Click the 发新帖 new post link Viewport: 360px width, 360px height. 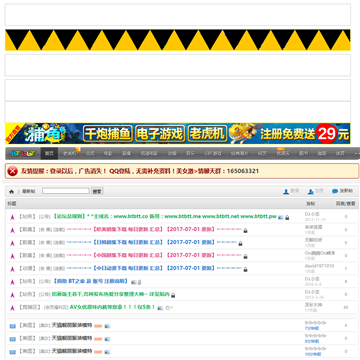(346, 191)
